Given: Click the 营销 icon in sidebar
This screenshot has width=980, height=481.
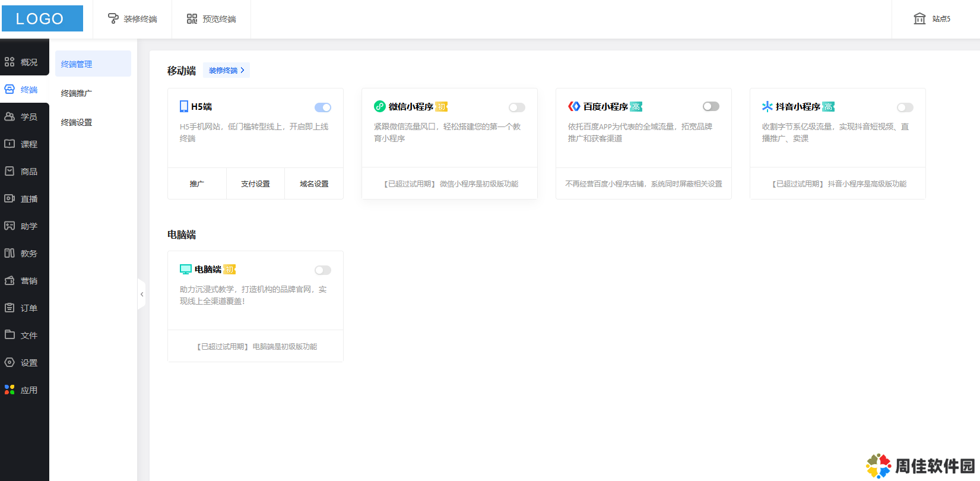Looking at the screenshot, I should 9,280.
